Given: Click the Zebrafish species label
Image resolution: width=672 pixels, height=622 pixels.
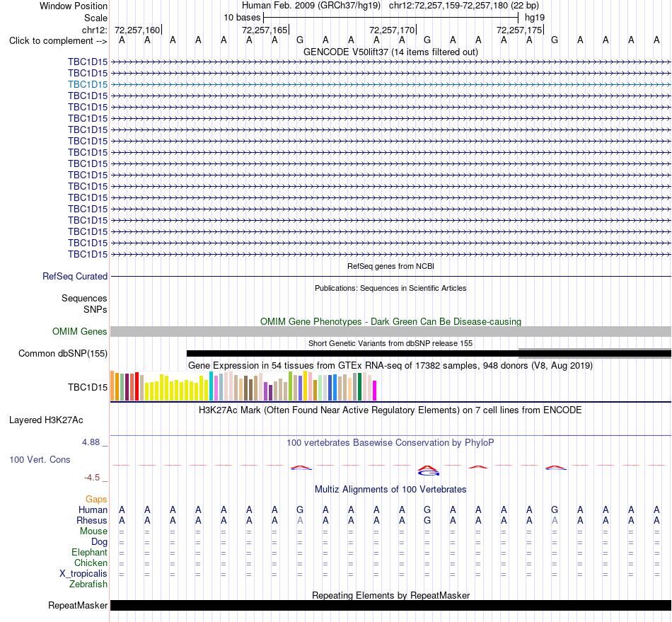Looking at the screenshot, I should pyautogui.click(x=88, y=584).
